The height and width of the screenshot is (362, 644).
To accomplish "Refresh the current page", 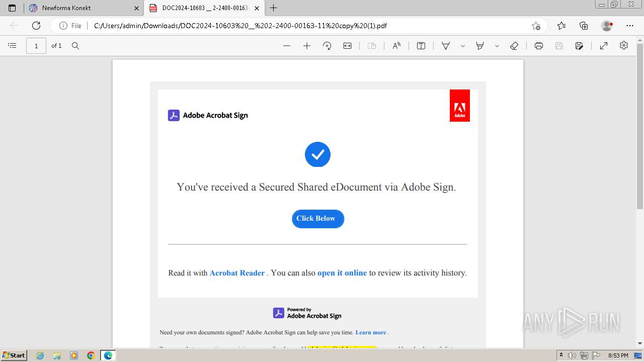I will point(36,26).
